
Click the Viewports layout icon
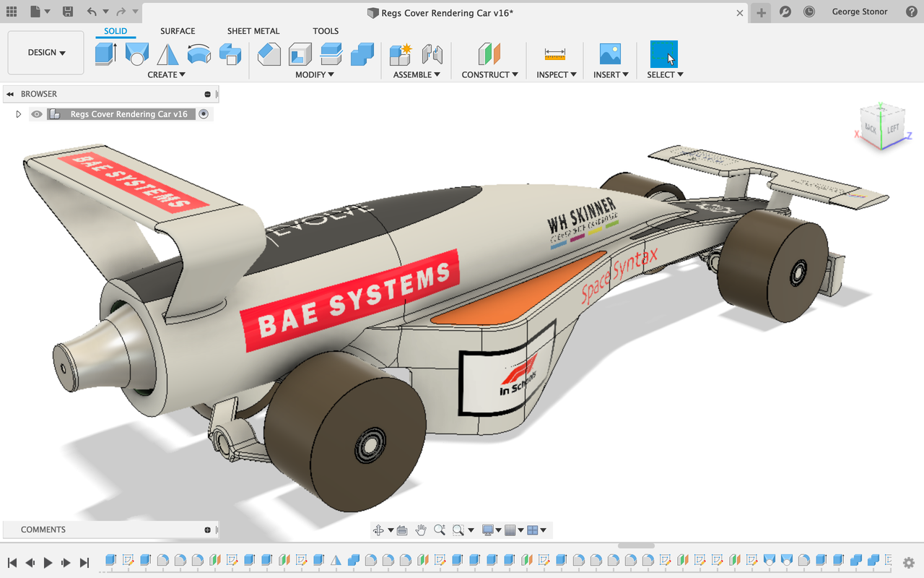533,530
